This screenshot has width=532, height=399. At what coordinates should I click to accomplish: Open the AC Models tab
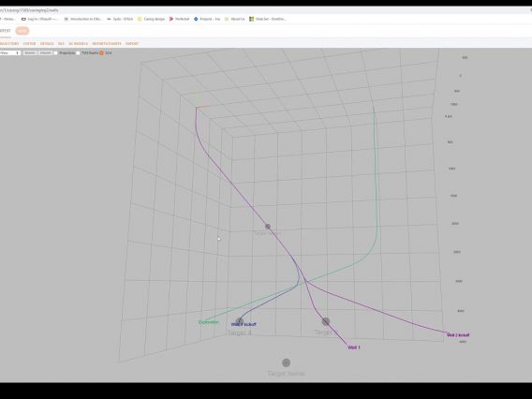[79, 43]
